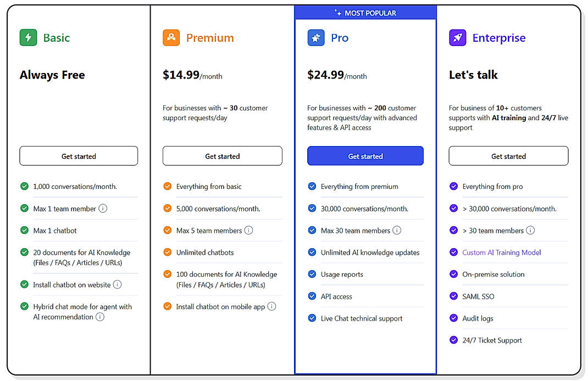Open info for Hybrid chat mode AI recommendation
This screenshot has height=381, width=588.
[x=101, y=317]
